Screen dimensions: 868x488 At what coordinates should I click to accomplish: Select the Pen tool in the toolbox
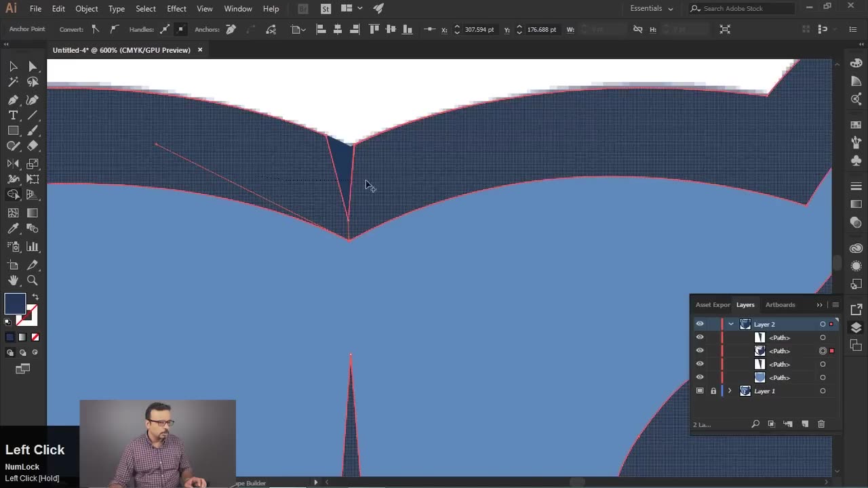13,100
